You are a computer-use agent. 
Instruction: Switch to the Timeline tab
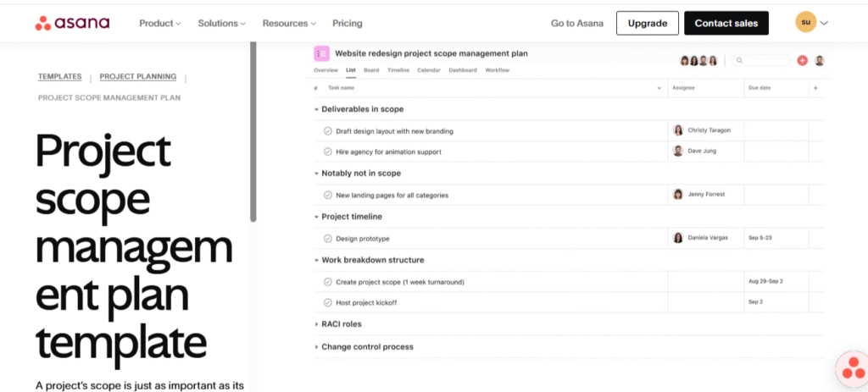398,70
